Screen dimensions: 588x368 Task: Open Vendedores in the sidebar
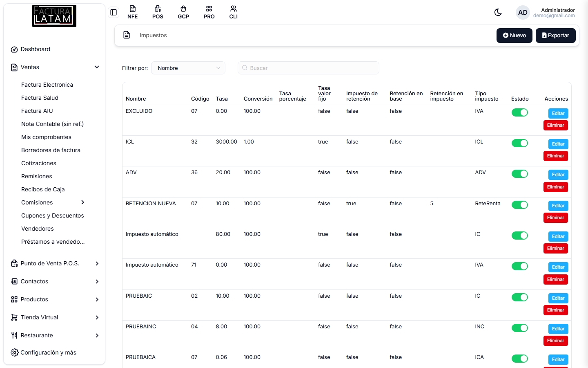(x=38, y=229)
